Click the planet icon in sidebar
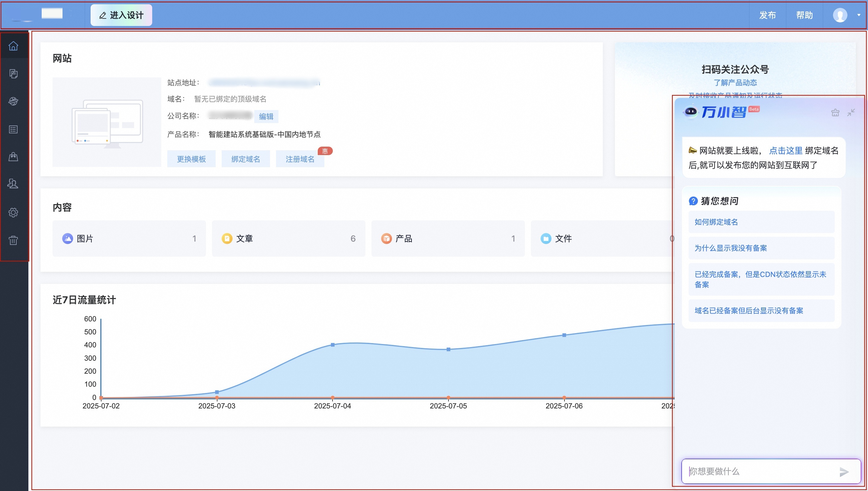 click(13, 101)
